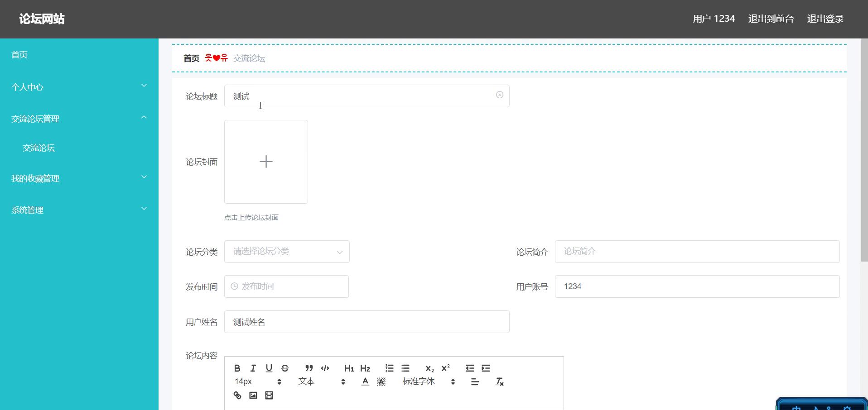The height and width of the screenshot is (410, 868).
Task: Toggle bold formatting in the editor
Action: 237,368
